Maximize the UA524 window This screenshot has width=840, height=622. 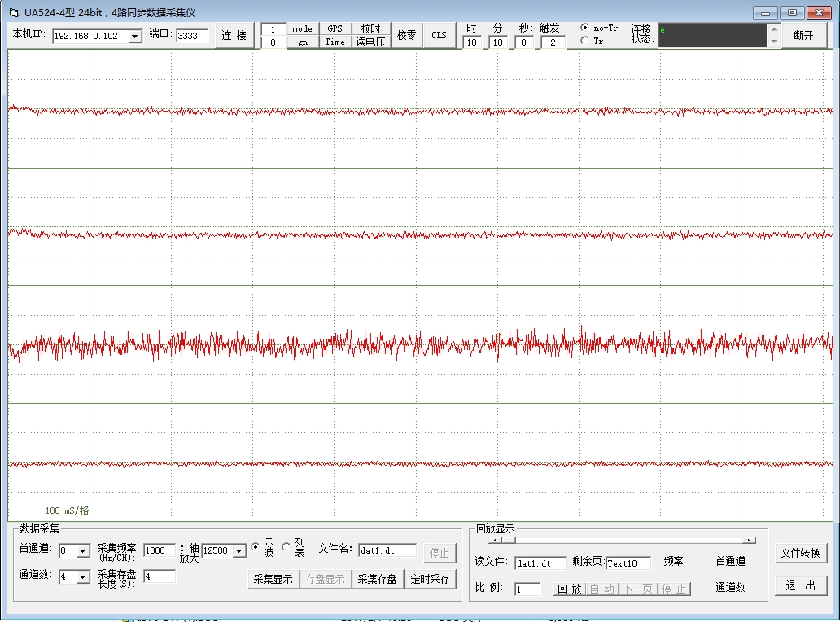tap(792, 12)
